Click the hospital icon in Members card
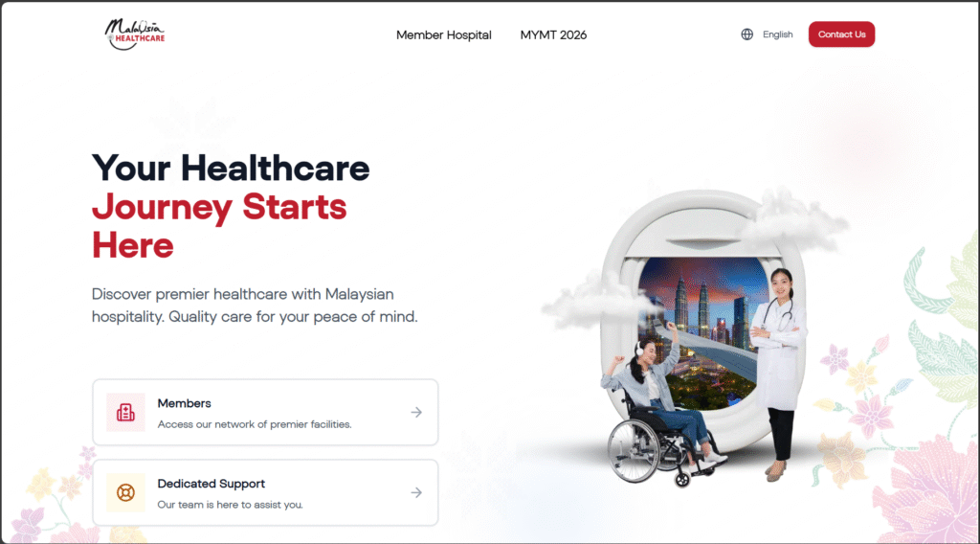 125,413
